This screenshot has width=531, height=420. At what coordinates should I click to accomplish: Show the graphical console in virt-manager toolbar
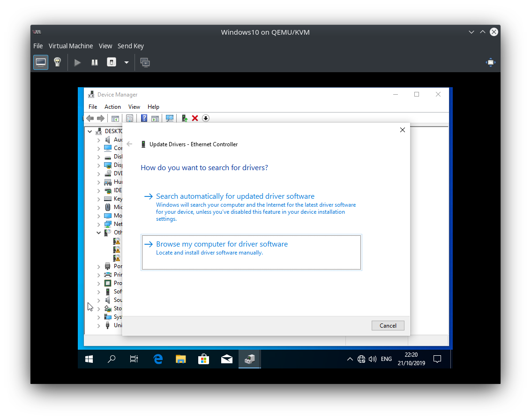coord(41,62)
